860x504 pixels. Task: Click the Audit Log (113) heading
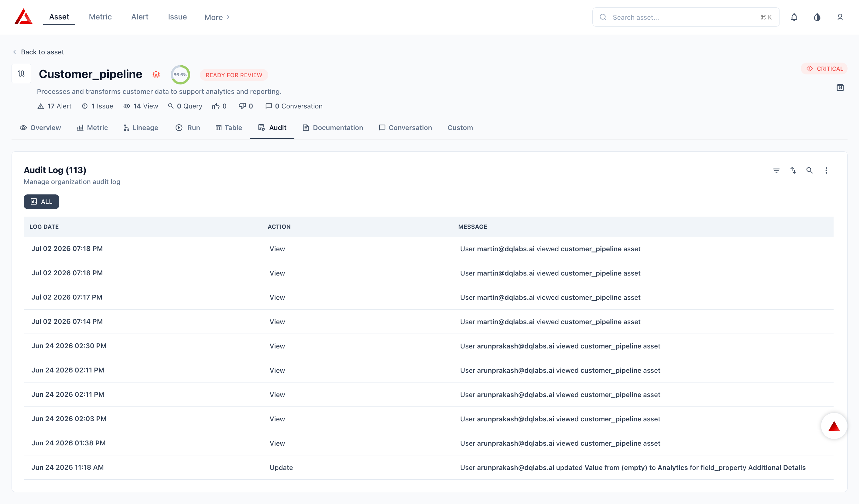[x=55, y=170]
